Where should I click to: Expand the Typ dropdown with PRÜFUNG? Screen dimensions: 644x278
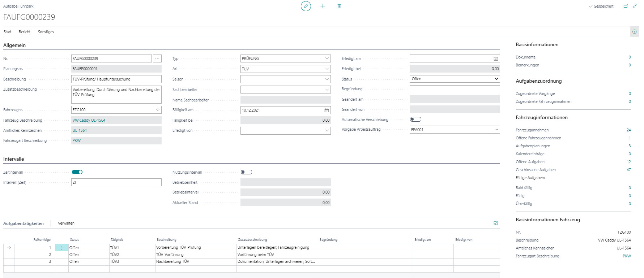(x=327, y=58)
